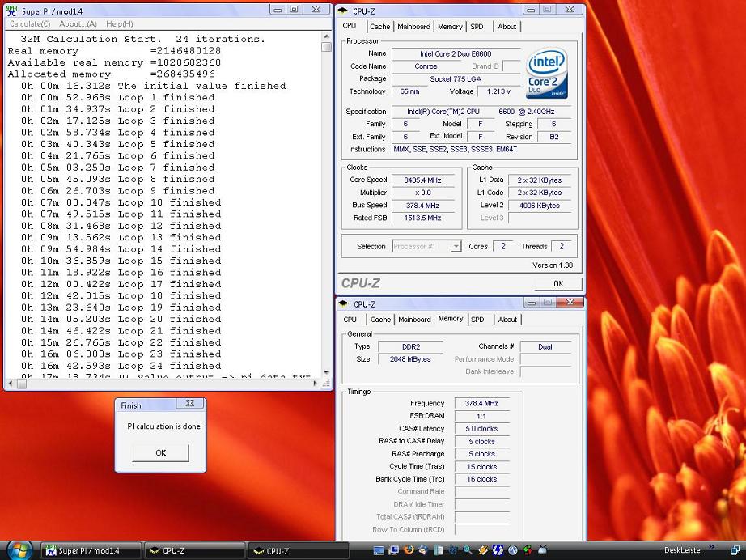Click the red and green icon in taskbar

(528, 550)
